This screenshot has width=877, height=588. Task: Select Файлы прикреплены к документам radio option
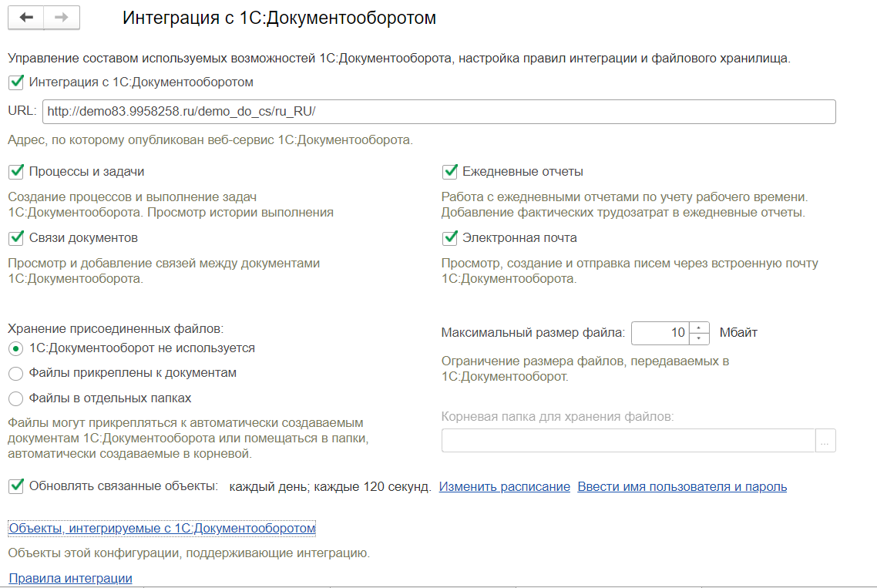[15, 373]
